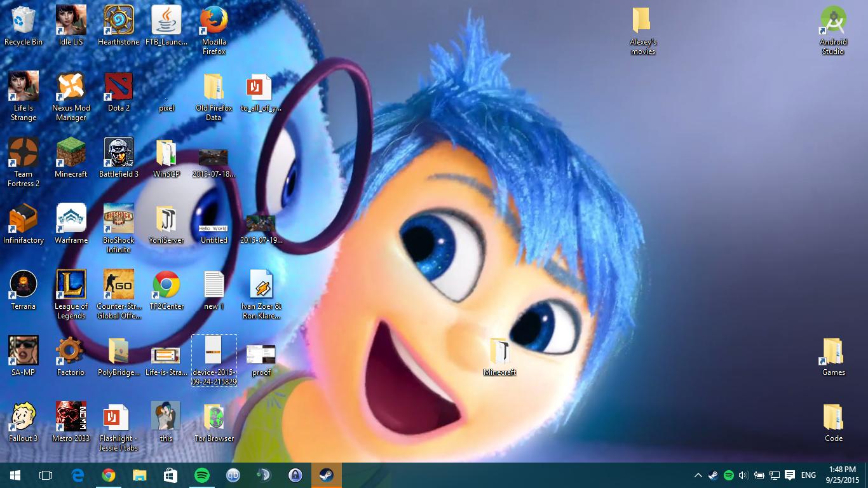Viewport: 868px width, 488px height.
Task: Select the Life-is-Stra... image file
Action: [166, 361]
